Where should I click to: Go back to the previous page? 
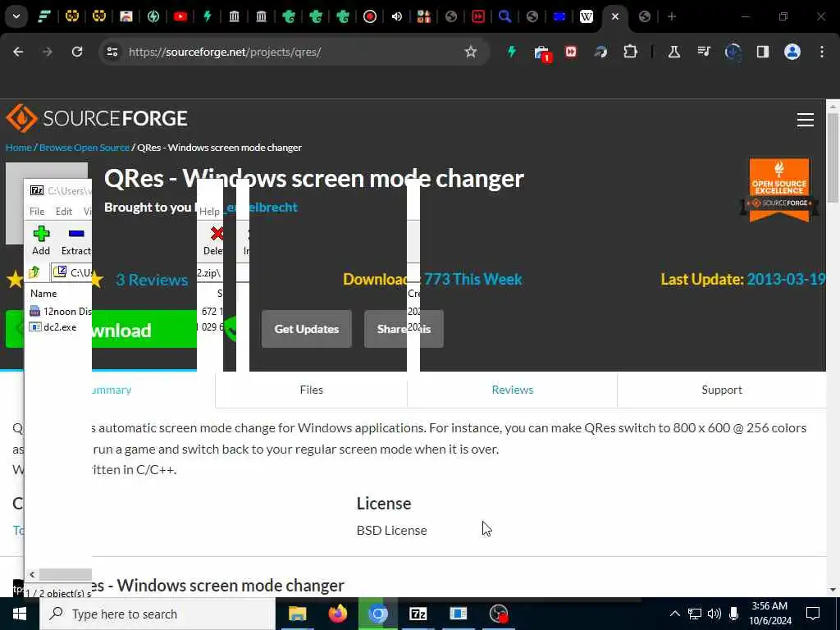point(18,52)
